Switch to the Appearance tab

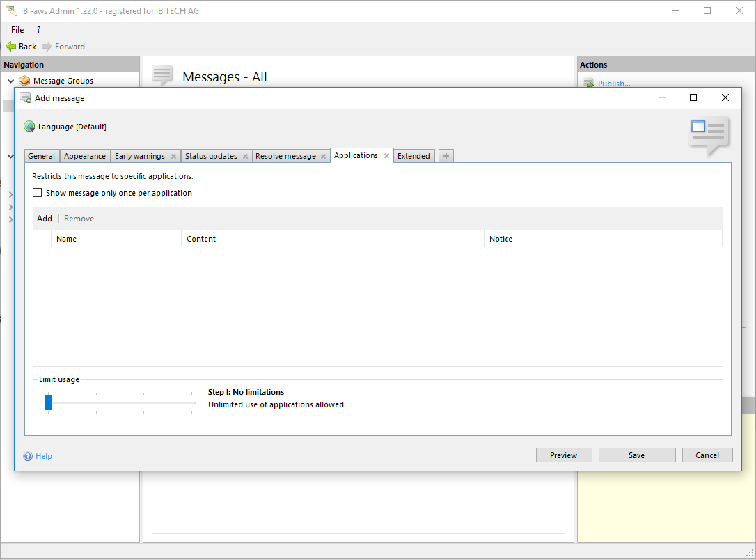pyautogui.click(x=85, y=156)
